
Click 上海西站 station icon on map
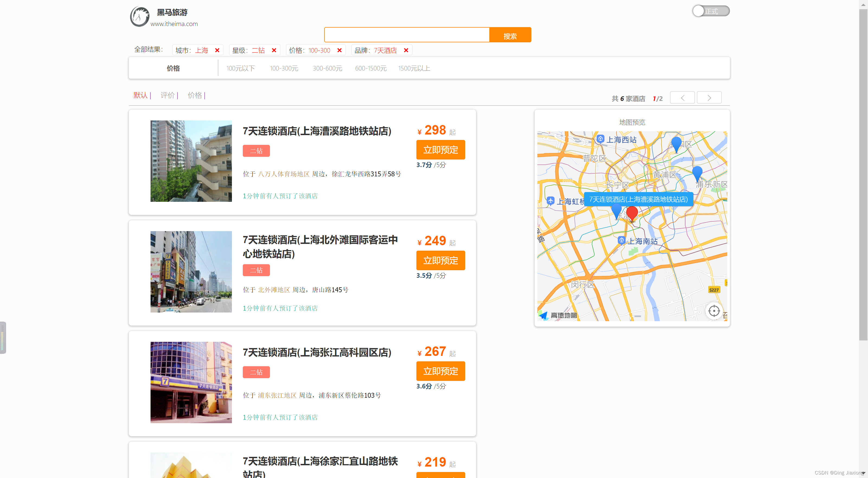(x=600, y=139)
